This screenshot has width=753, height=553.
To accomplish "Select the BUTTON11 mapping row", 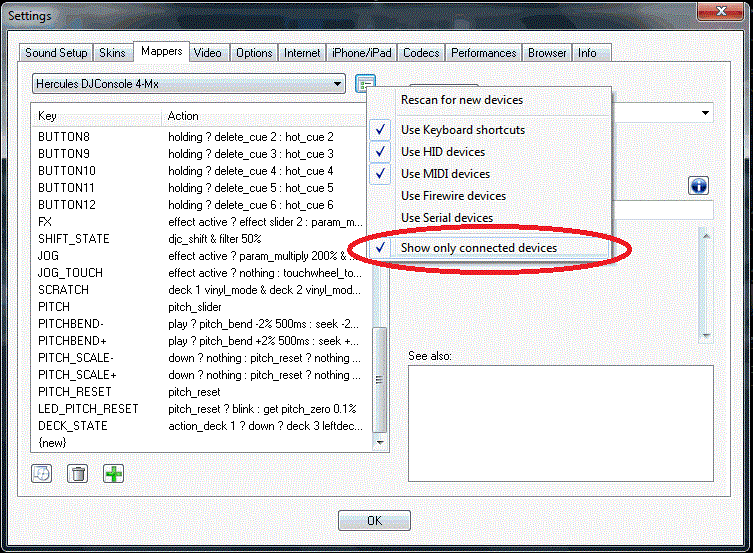I will 202,188.
